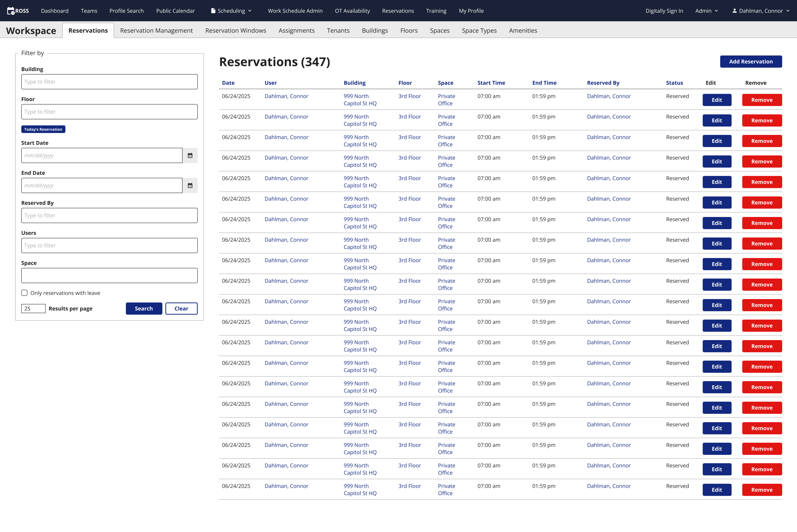797x532 pixels.
Task: Click the user profile icon beside Dahlman, Connor
Action: pos(734,11)
